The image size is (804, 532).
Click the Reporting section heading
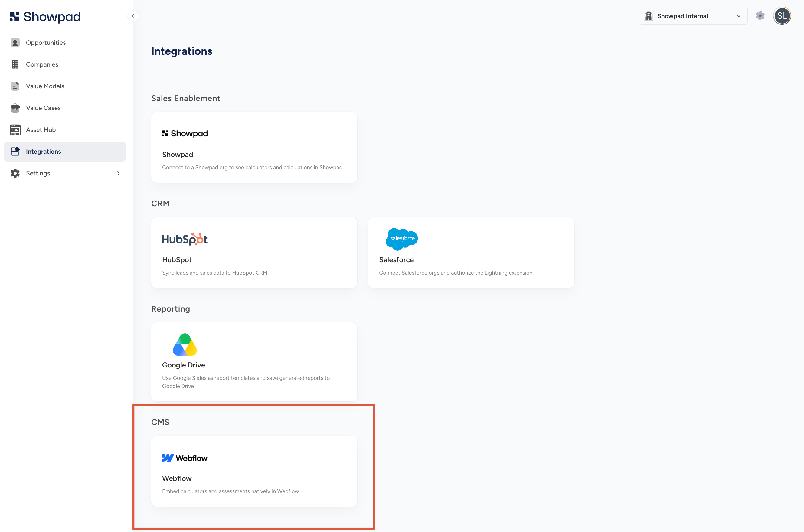[170, 308]
